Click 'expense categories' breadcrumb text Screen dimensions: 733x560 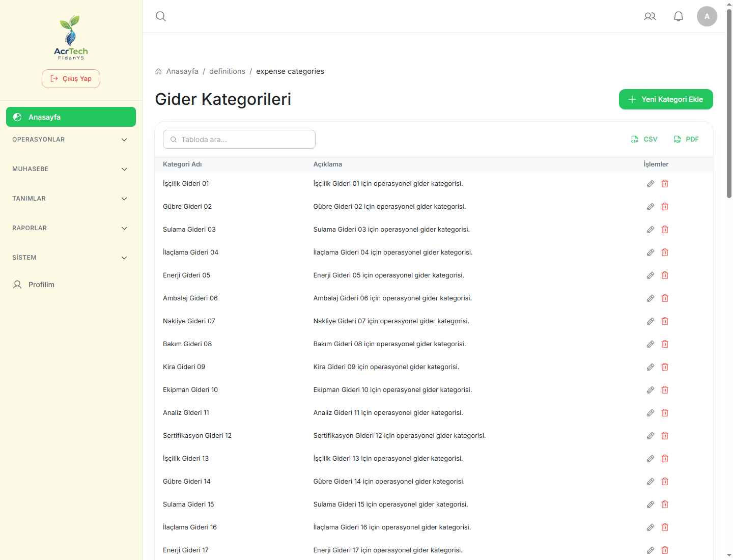tap(290, 71)
